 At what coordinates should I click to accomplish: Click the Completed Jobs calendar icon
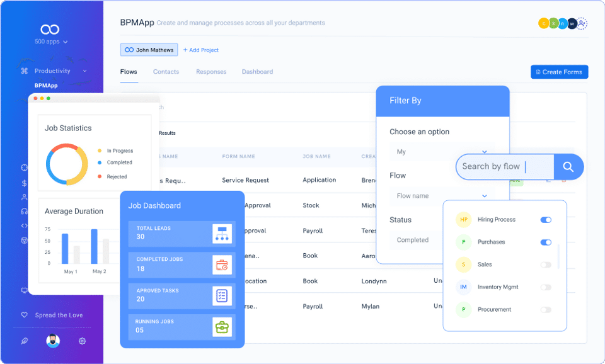[x=222, y=264]
